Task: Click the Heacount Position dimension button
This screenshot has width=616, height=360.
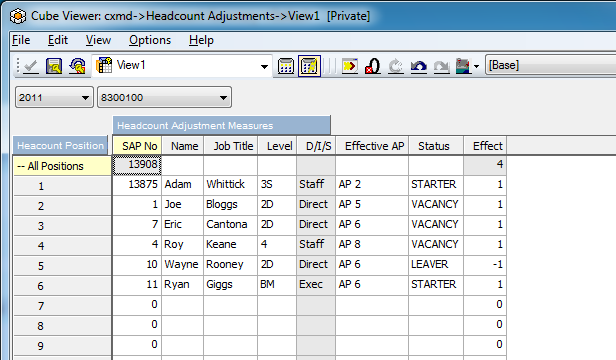Action: tap(60, 145)
